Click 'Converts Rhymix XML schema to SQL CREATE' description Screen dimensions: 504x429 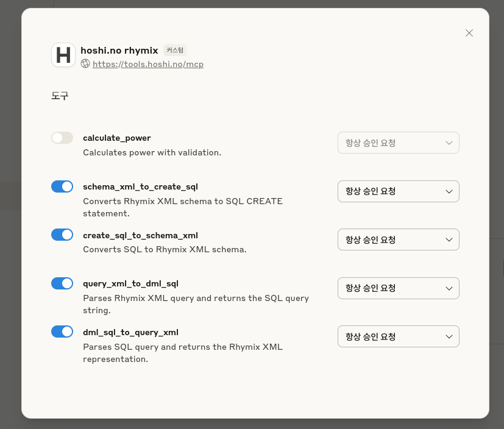(183, 207)
